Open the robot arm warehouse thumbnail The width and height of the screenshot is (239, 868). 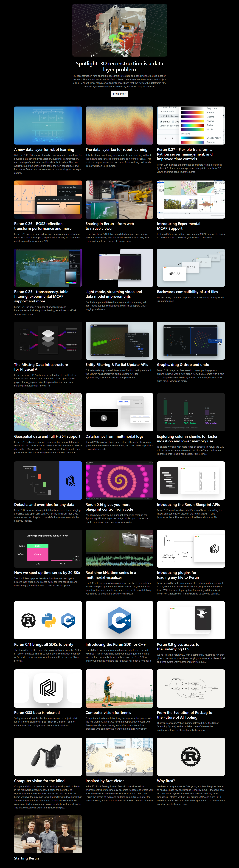tap(120, 200)
